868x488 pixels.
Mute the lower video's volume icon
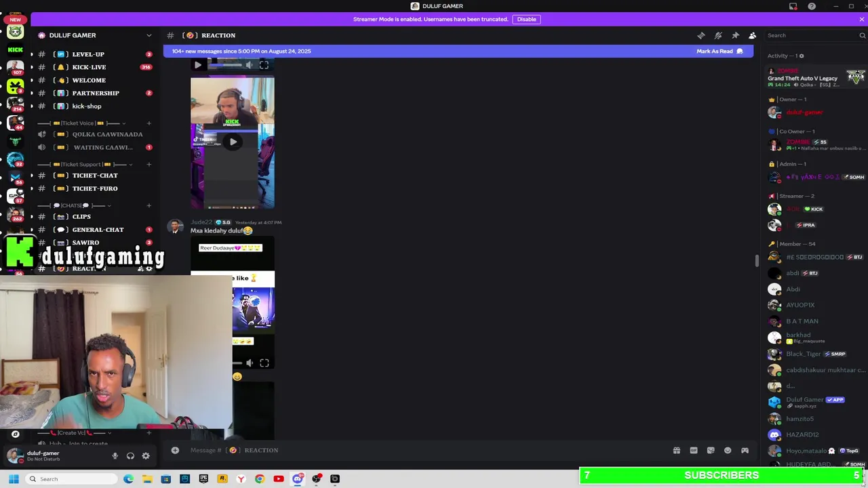tap(249, 363)
